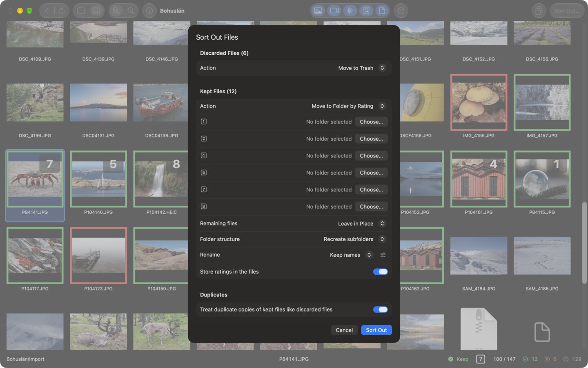Select the P84141.JPG crab thumbnail
The image size is (588, 368).
click(35, 179)
